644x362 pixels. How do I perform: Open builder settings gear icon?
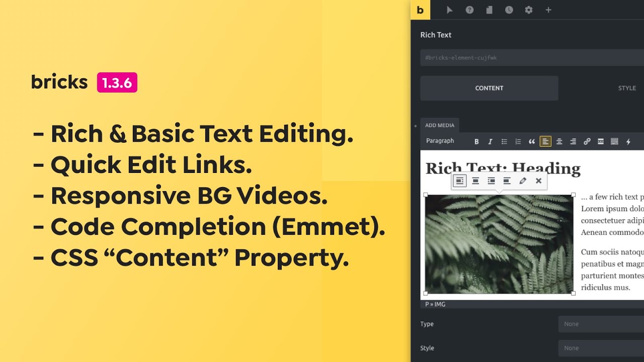coord(529,10)
